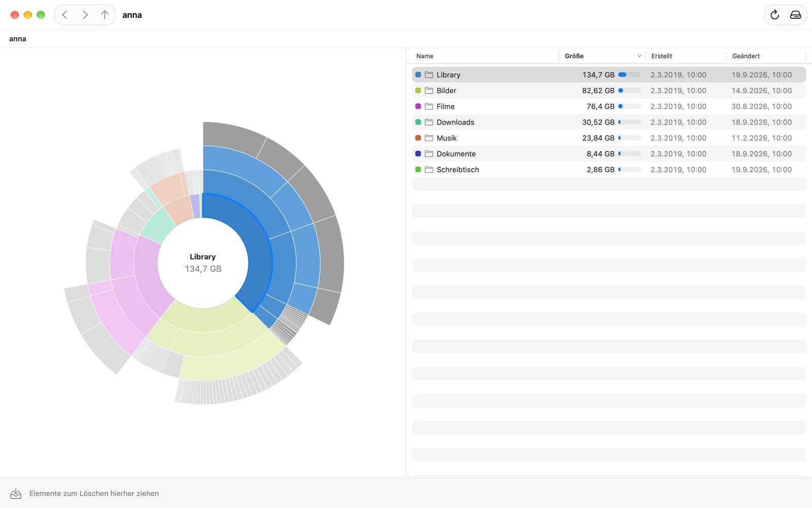Image resolution: width=812 pixels, height=508 pixels.
Task: Go back with the left chevron
Action: pos(65,15)
